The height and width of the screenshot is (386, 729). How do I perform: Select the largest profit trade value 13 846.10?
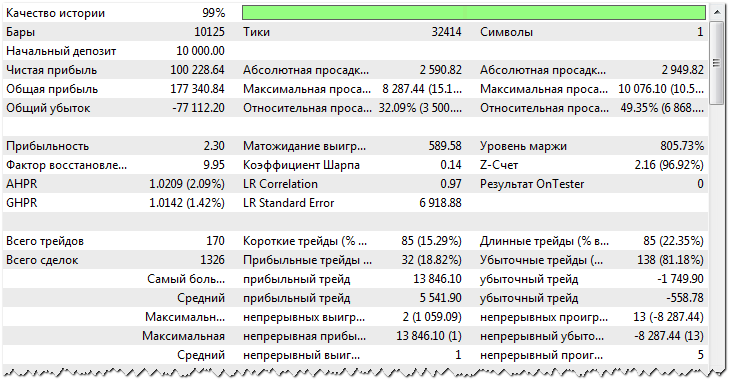(437, 279)
